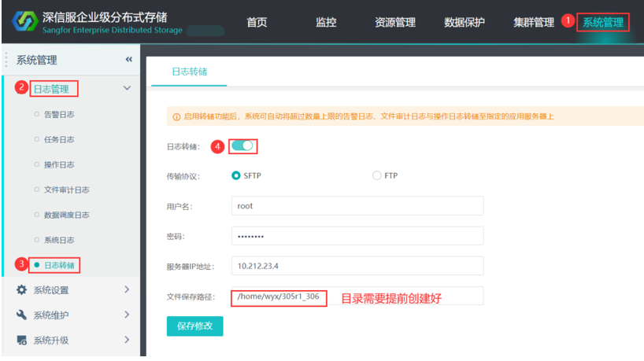
Task: Click the 系统设置 gear icon
Action: pos(22,290)
